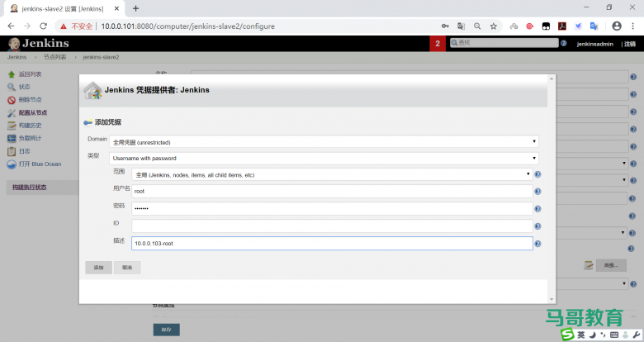The width and height of the screenshot is (644, 342).
Task: Click the 描述 field with 10.0.0.103-root
Action: coord(332,244)
